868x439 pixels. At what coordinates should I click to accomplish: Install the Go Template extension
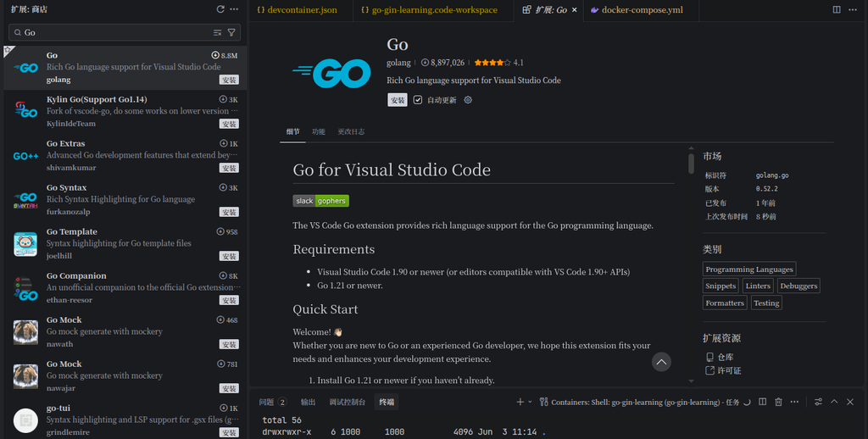tap(229, 256)
